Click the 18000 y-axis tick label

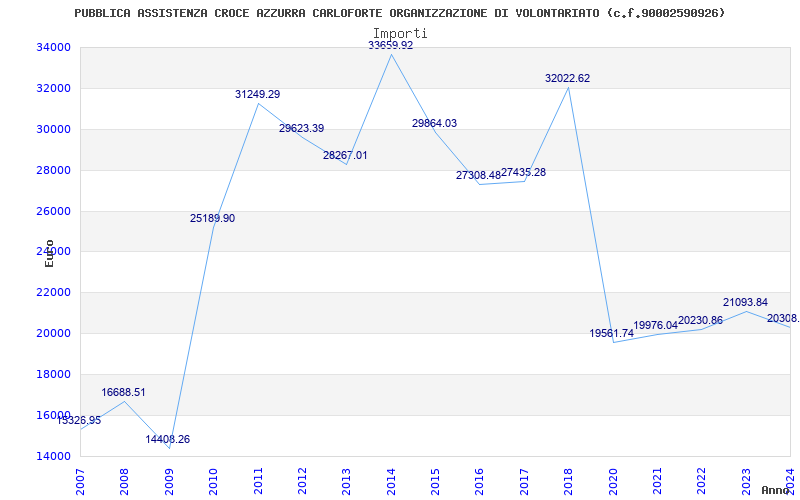tap(53, 374)
